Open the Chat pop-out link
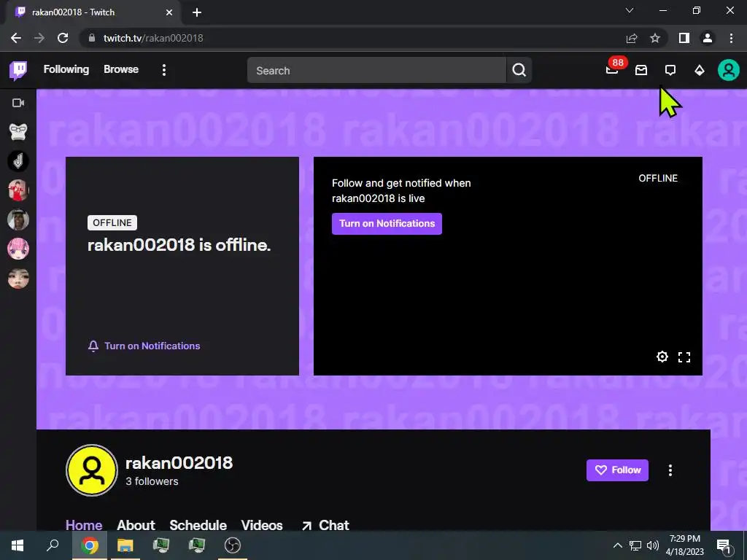The width and height of the screenshot is (747, 560). click(x=325, y=525)
